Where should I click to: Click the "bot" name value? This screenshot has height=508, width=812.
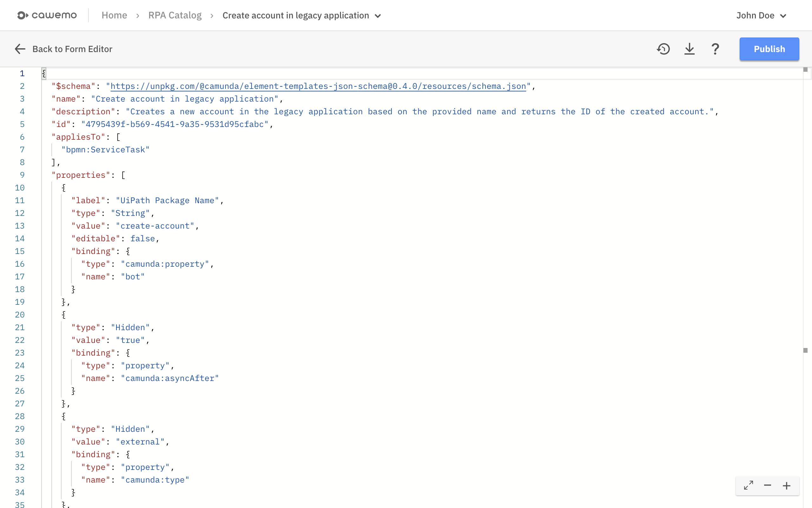133,277
